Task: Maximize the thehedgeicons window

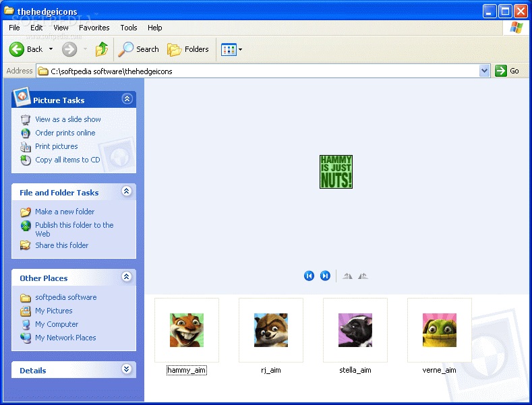Action: click(x=505, y=11)
